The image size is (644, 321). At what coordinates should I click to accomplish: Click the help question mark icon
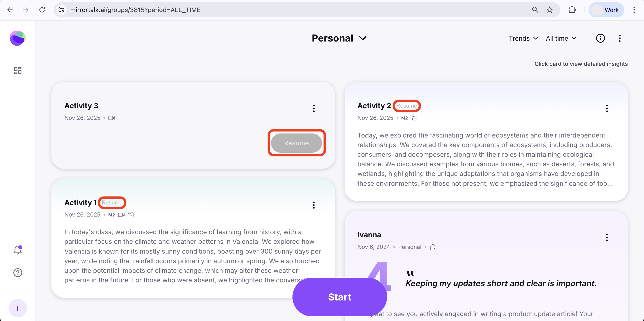click(x=17, y=273)
